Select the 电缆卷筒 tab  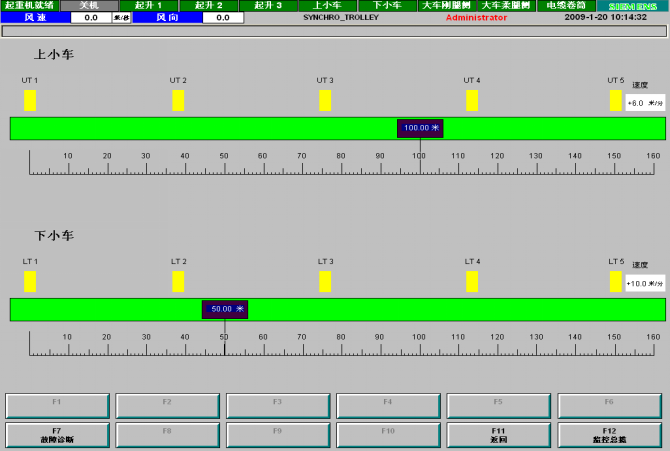[566, 6]
